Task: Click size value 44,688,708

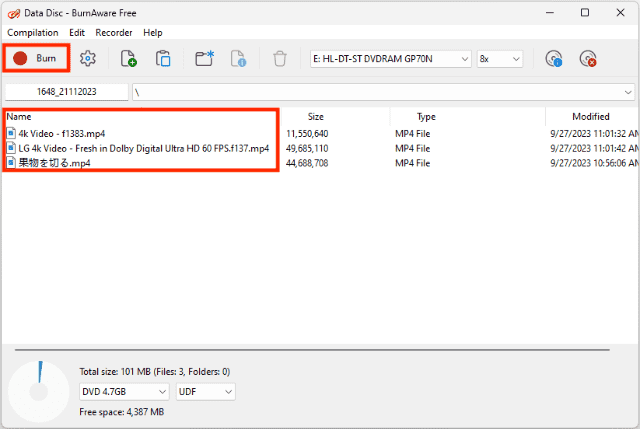Action: point(307,163)
